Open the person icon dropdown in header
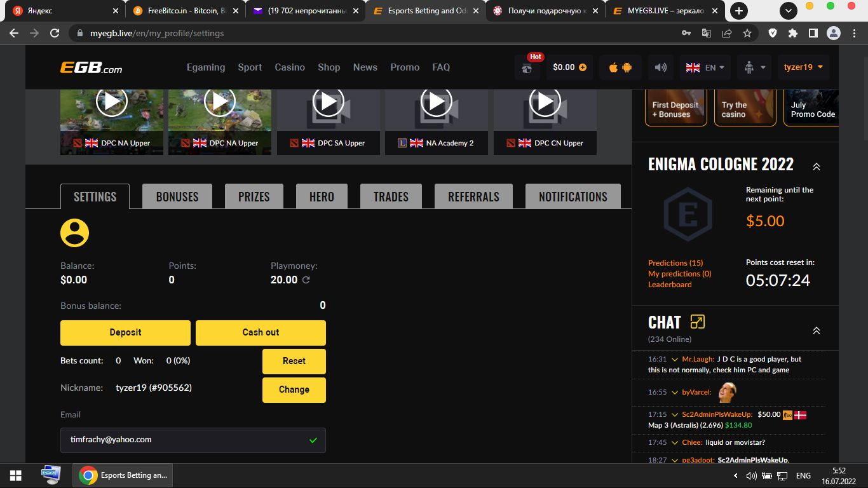868x488 pixels. (x=754, y=67)
